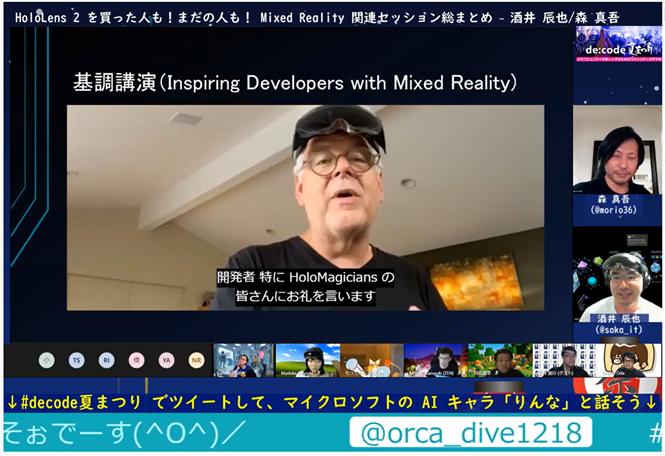Viewport: 665px width, 456px height.
Task: Click the そぉでーす tweet text in ticker
Action: click(123, 433)
